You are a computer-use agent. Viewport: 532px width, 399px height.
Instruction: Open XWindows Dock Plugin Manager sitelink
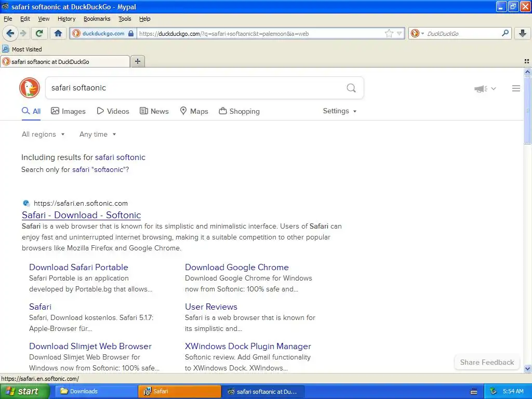[248, 346]
